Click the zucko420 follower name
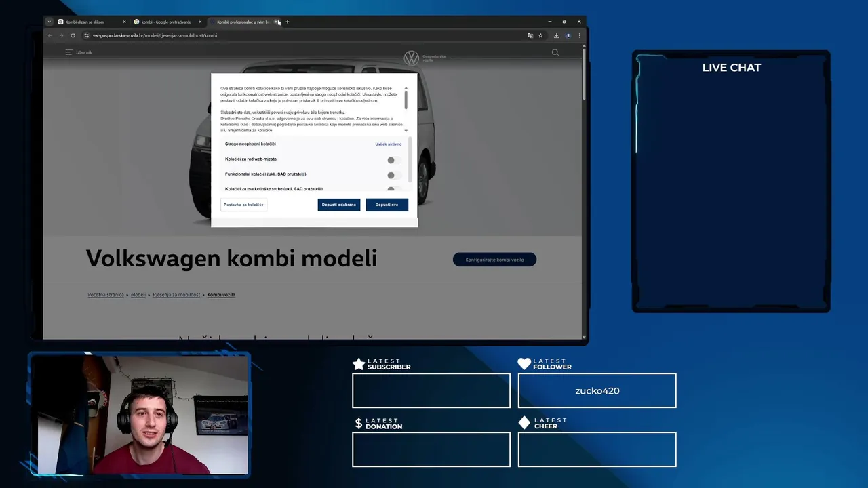Viewport: 868px width, 488px height. [597, 390]
